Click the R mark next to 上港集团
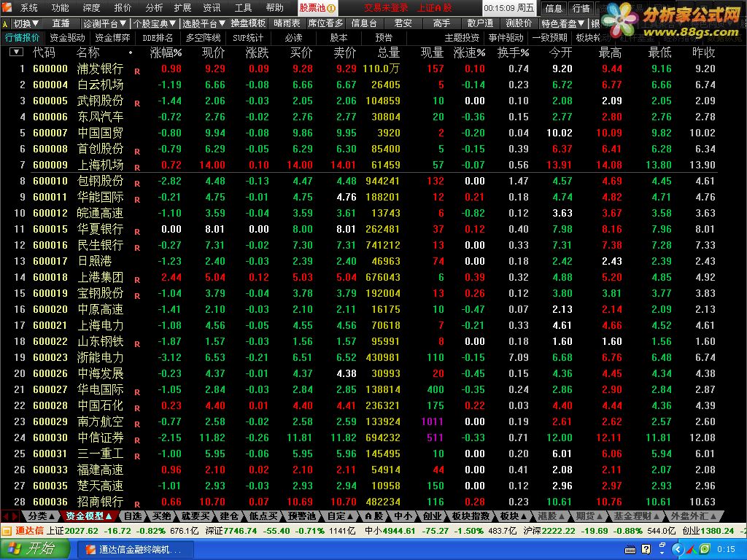Viewport: 747px width, 560px height. click(x=137, y=280)
